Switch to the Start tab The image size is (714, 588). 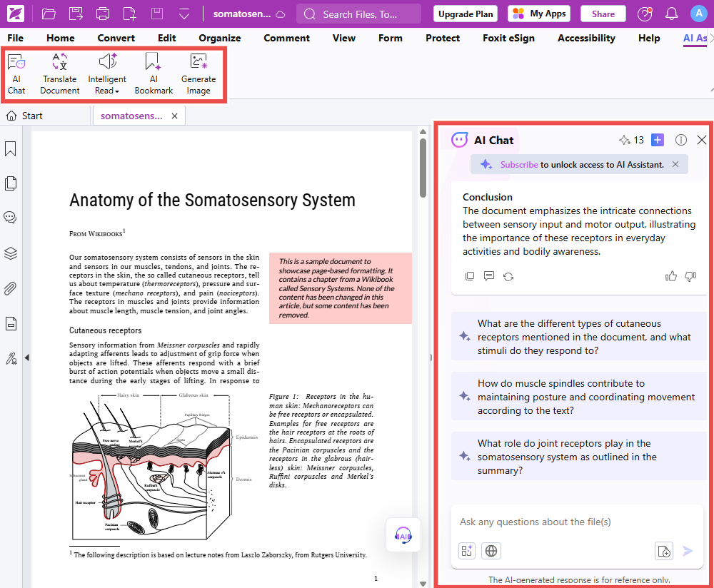click(x=24, y=116)
